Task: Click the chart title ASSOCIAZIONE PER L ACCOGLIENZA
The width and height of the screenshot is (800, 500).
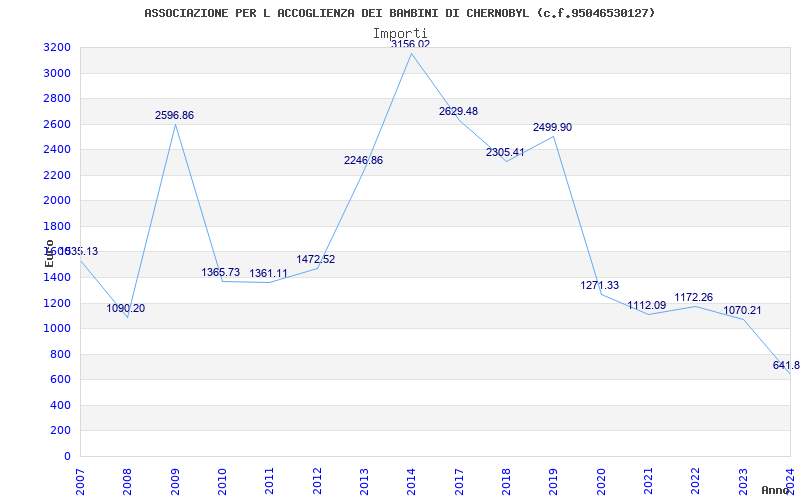Action: [x=399, y=13]
